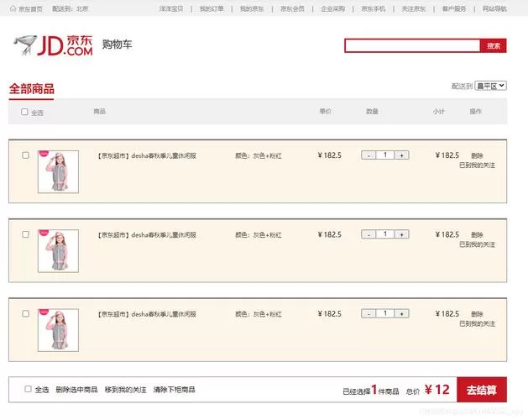This screenshot has height=420, width=528.
Task: Move the third item to 我的关注
Action: point(477,323)
